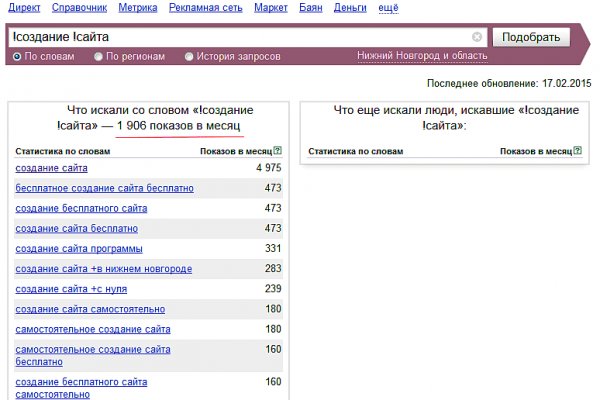The image size is (600, 400).
Task: Open the "создание сайта" keyword link
Action: pyautogui.click(x=51, y=168)
